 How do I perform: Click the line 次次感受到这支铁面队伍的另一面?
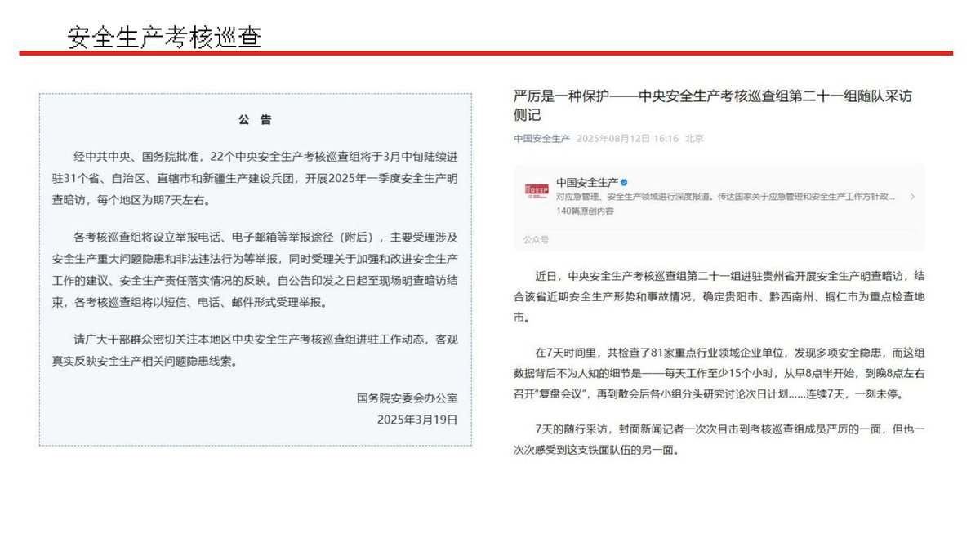pyautogui.click(x=596, y=450)
